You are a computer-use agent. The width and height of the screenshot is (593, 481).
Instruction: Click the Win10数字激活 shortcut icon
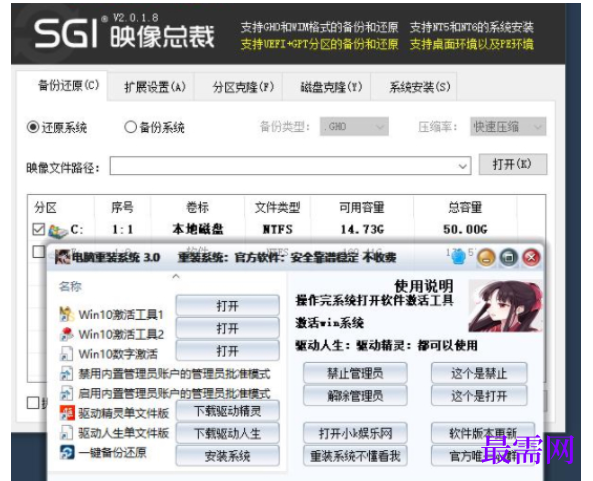click(67, 354)
